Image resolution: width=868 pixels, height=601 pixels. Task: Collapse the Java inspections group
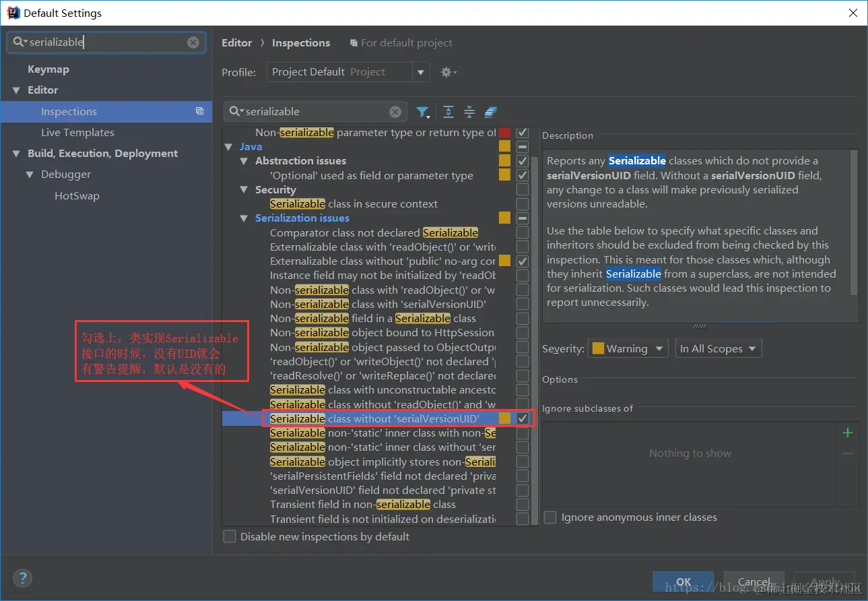(229, 146)
